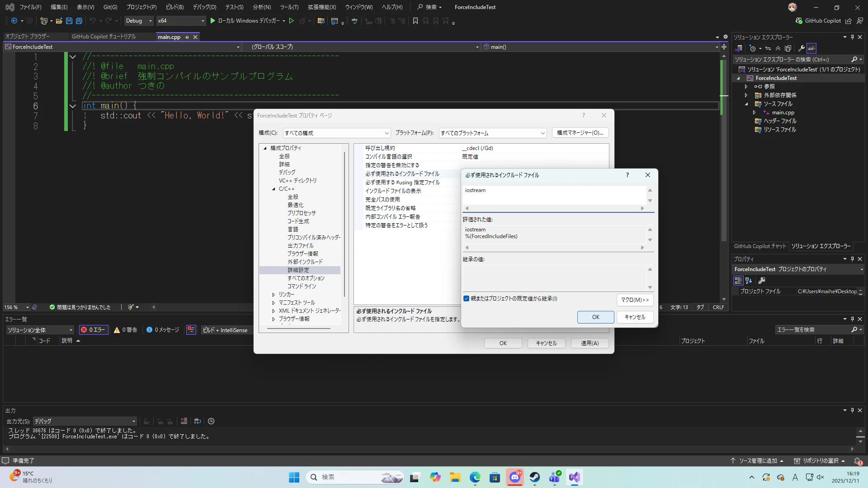Screen dimensions: 868x488
Task: Click help question mark in include dialog
Action: click(x=627, y=175)
